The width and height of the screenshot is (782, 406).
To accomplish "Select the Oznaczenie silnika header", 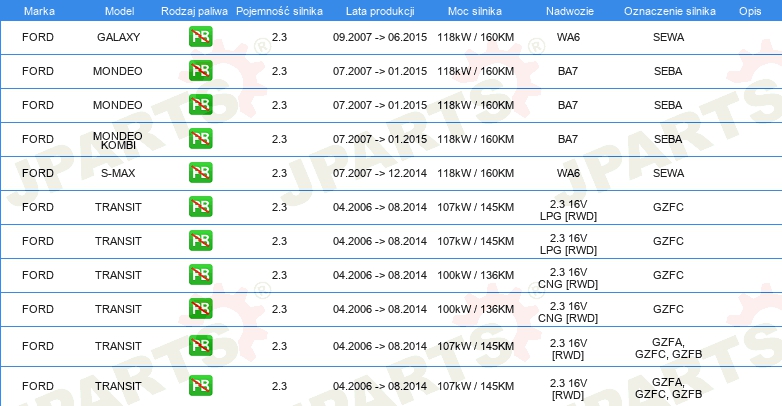I will [670, 11].
